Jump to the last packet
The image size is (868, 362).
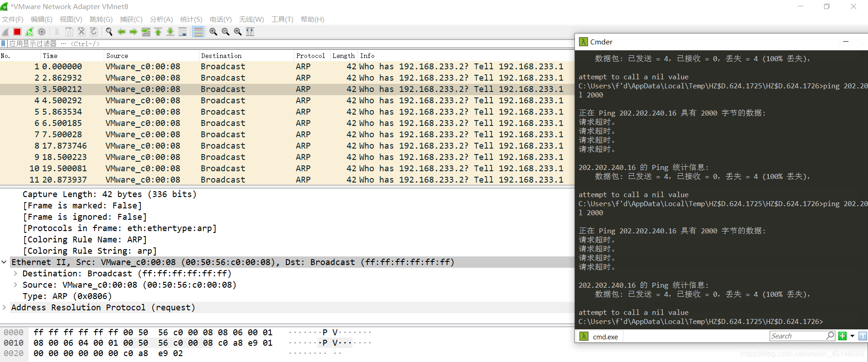pos(170,32)
